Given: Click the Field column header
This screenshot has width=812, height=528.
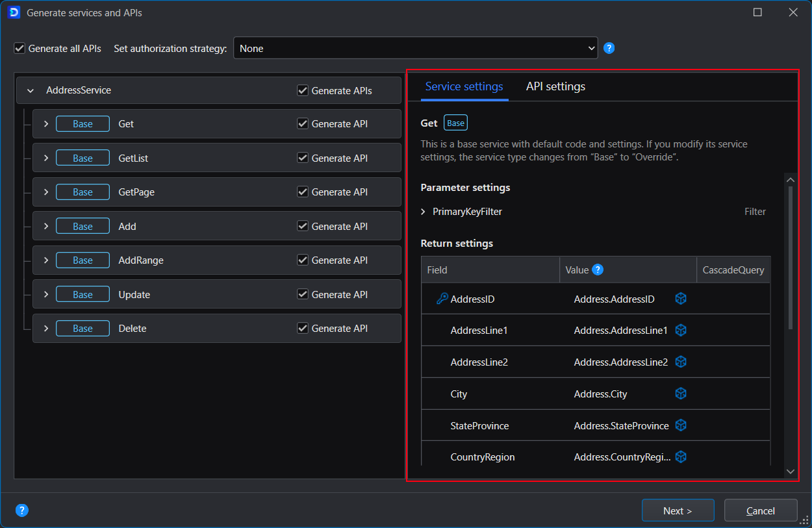Looking at the screenshot, I should [490, 270].
